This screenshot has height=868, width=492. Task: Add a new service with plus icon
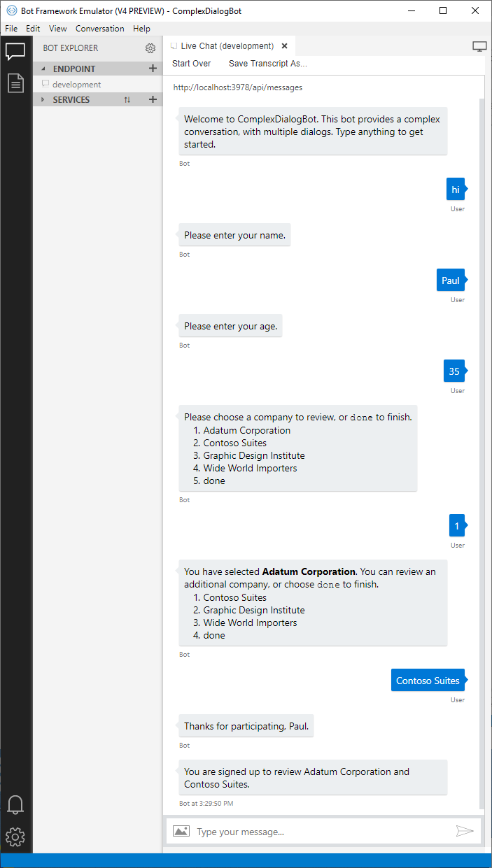153,99
